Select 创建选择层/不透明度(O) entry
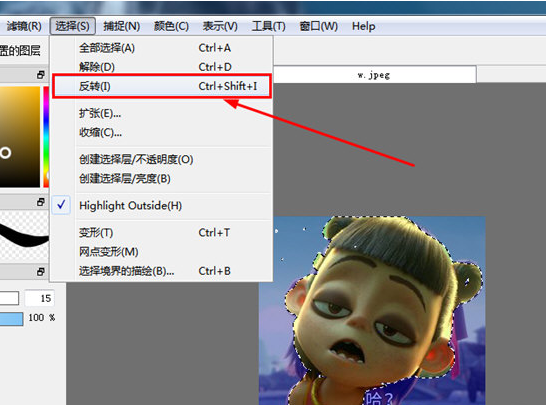The width and height of the screenshot is (546, 405). [162, 159]
